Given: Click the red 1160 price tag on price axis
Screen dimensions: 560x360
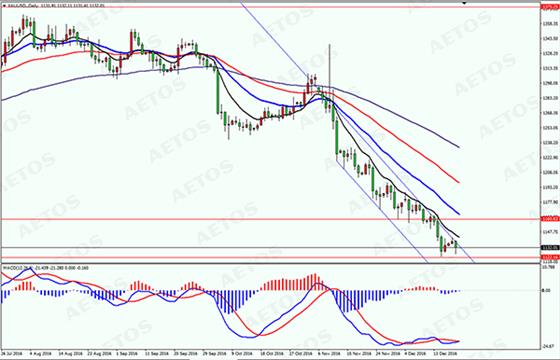Looking at the screenshot, I should [550, 219].
